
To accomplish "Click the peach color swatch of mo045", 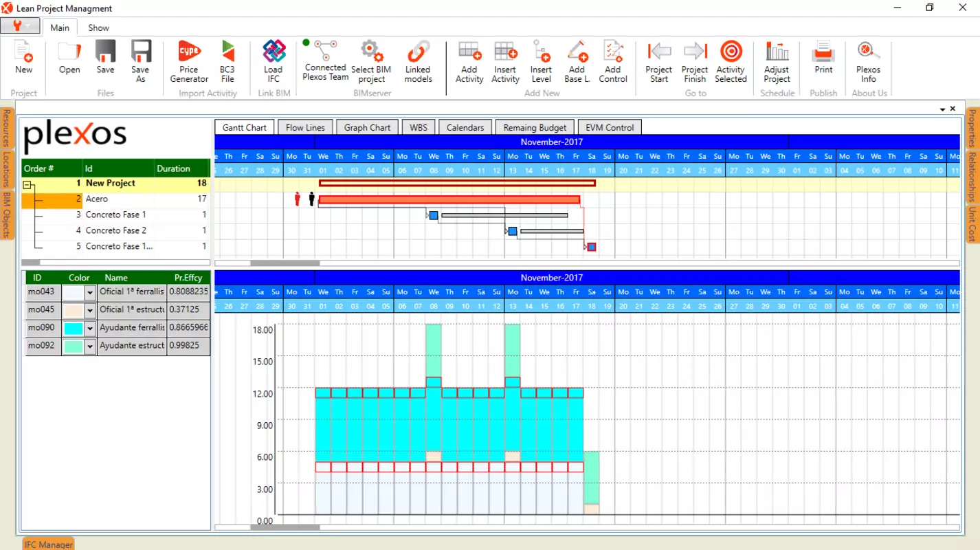I will (x=74, y=310).
